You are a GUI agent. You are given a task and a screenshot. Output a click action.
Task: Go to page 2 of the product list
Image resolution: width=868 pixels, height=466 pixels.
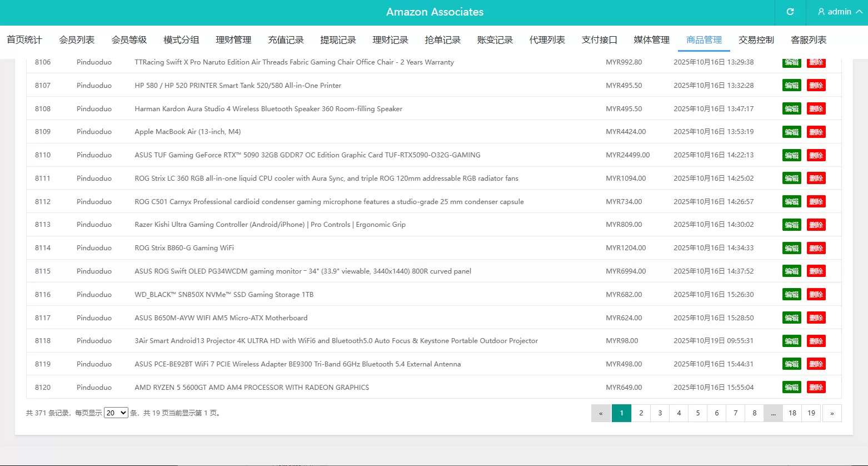(641, 413)
